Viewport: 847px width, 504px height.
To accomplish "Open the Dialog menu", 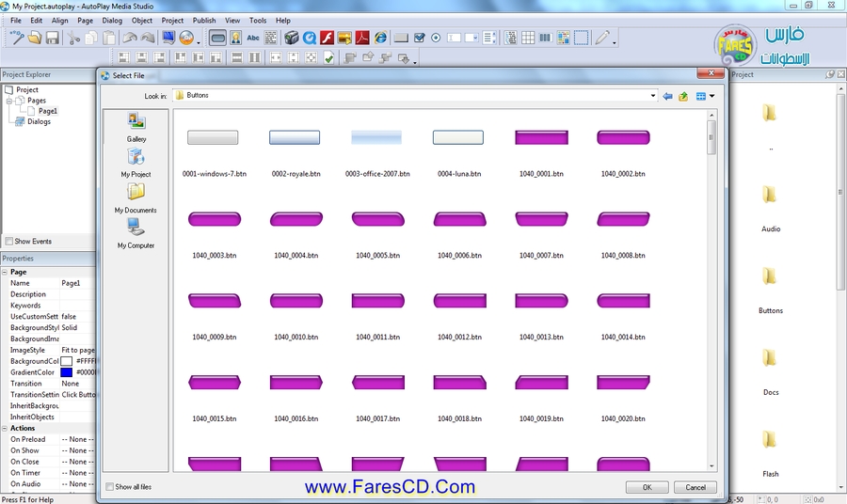I will (112, 20).
